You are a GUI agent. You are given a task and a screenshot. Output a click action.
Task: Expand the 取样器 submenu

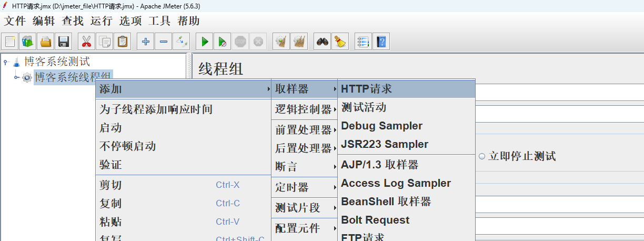coord(305,89)
